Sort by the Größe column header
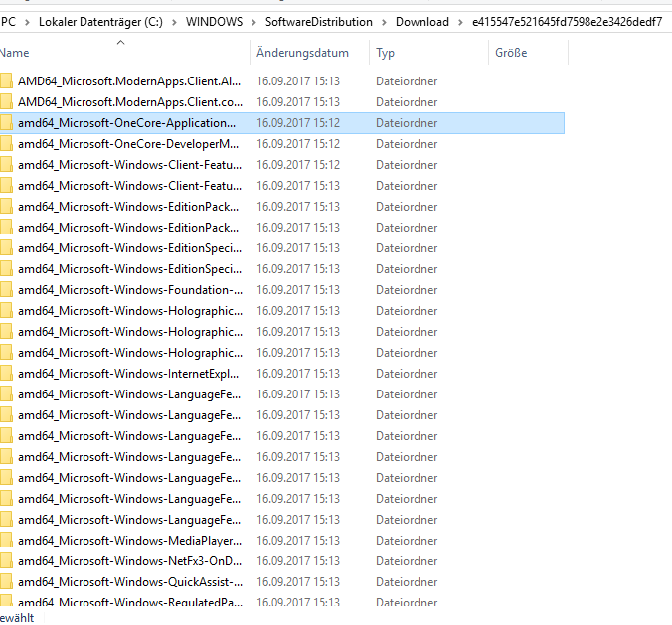672x625 pixels. pos(511,53)
